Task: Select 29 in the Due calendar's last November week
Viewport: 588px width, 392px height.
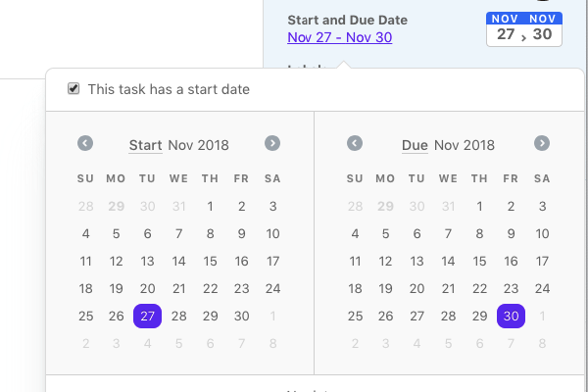Action: (x=479, y=316)
